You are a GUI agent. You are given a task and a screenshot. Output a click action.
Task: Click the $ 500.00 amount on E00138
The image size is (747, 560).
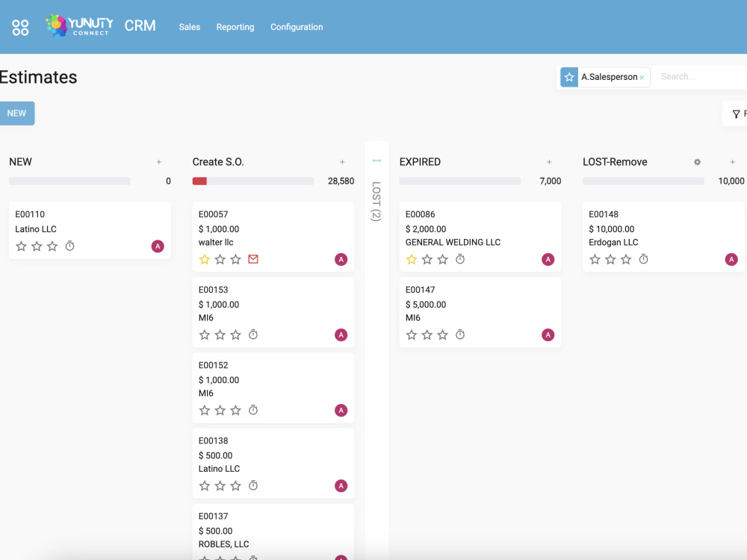click(x=215, y=455)
